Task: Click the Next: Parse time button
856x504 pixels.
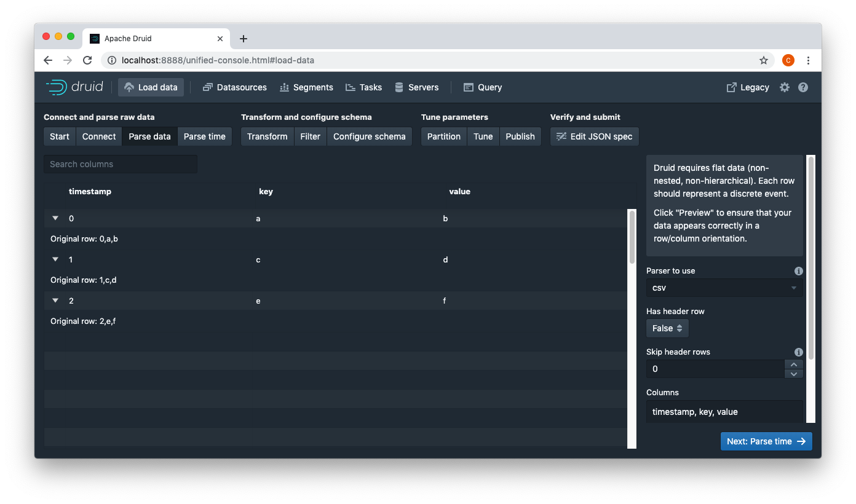Action: 766,441
